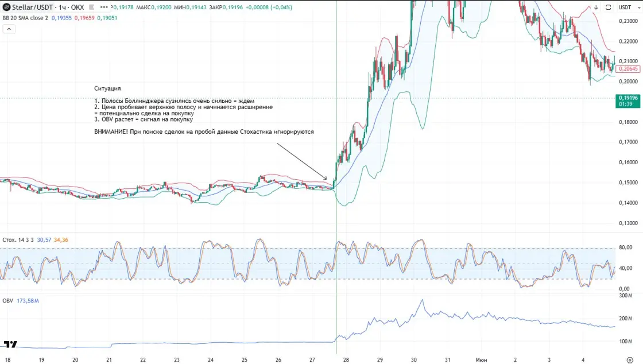The image size is (643, 364).
Task: Click the OBV value 173,58M
Action: [x=28, y=300]
